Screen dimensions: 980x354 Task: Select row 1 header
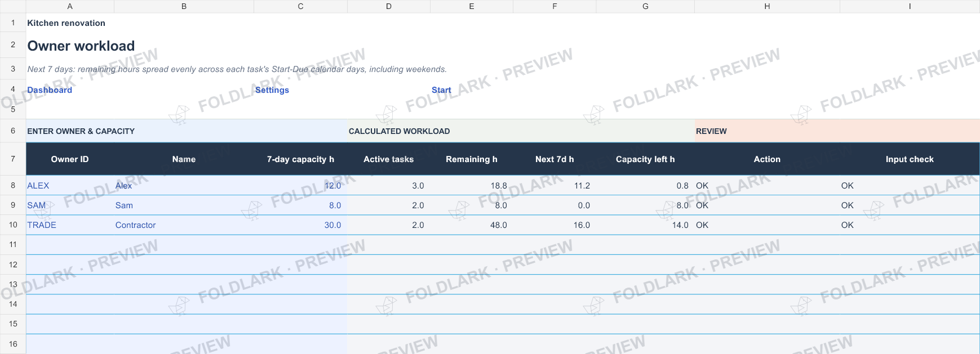pos(13,23)
